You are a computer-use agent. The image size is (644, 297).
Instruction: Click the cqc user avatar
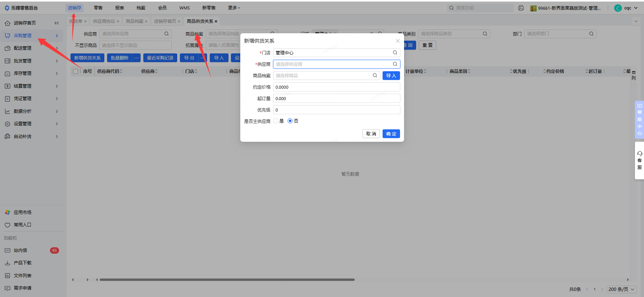618,8
